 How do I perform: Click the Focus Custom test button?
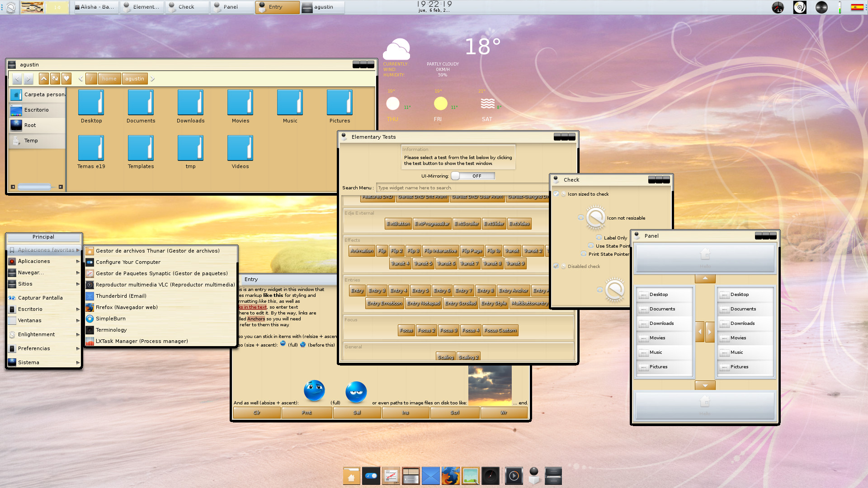[500, 330]
